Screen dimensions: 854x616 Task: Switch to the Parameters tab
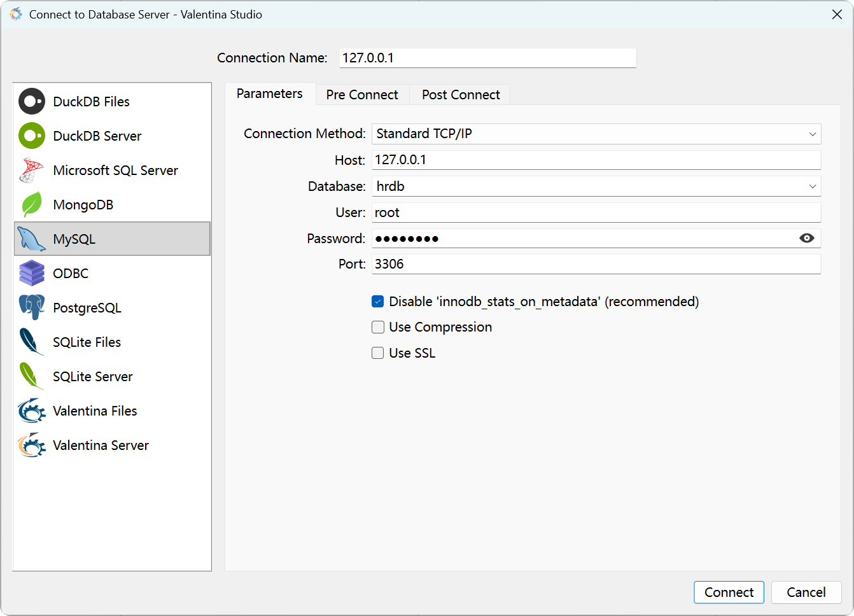pyautogui.click(x=270, y=94)
